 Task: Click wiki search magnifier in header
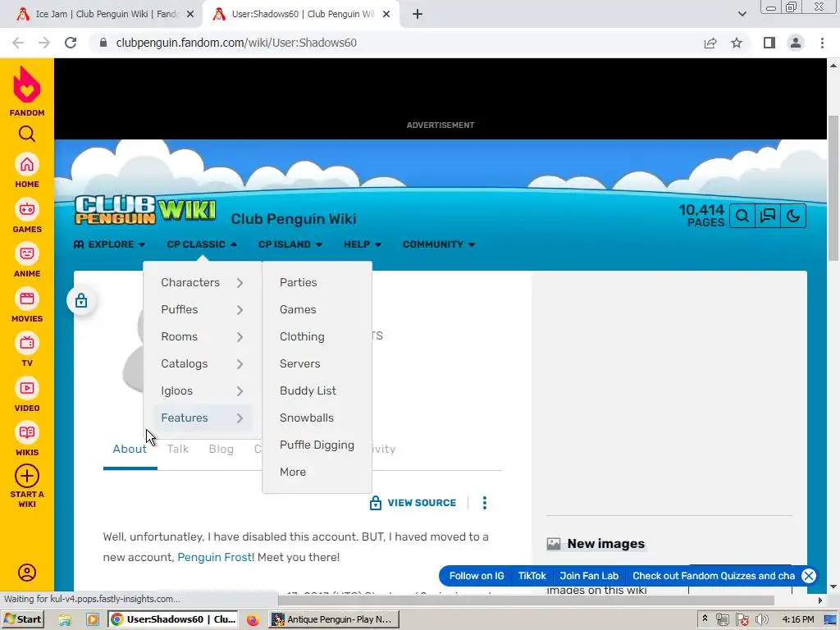coord(742,216)
